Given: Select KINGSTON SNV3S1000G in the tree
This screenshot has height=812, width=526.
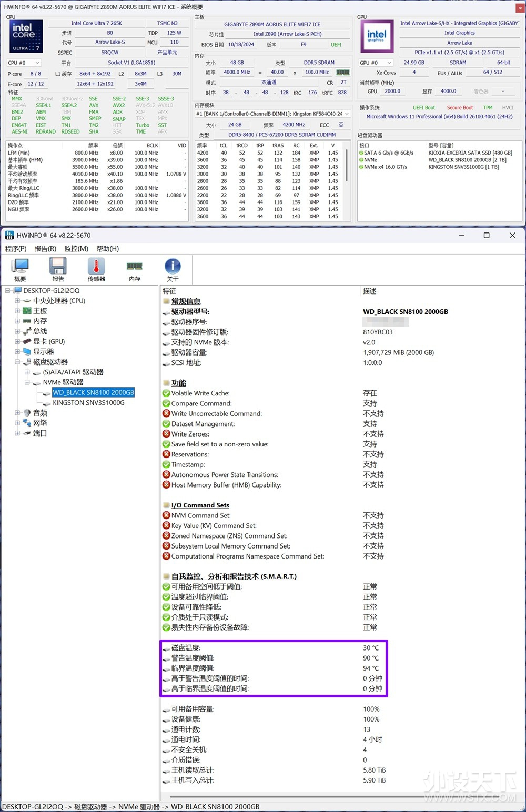Looking at the screenshot, I should (x=89, y=403).
